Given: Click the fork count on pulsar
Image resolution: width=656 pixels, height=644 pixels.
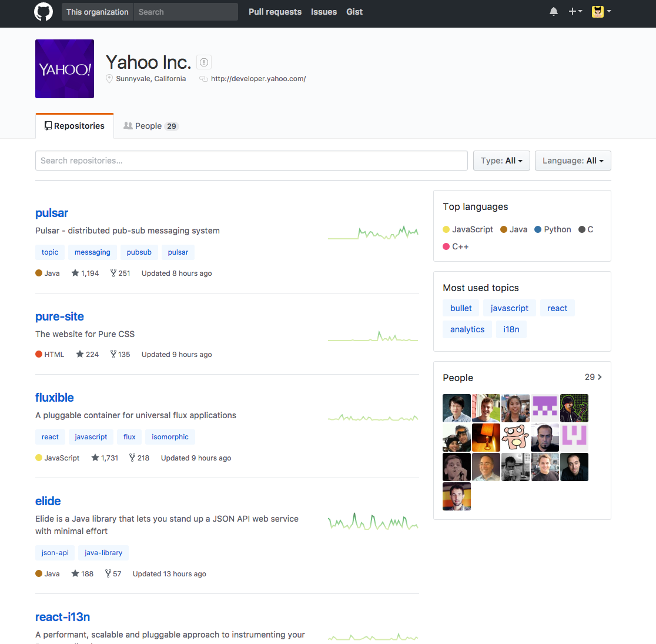Looking at the screenshot, I should (120, 273).
